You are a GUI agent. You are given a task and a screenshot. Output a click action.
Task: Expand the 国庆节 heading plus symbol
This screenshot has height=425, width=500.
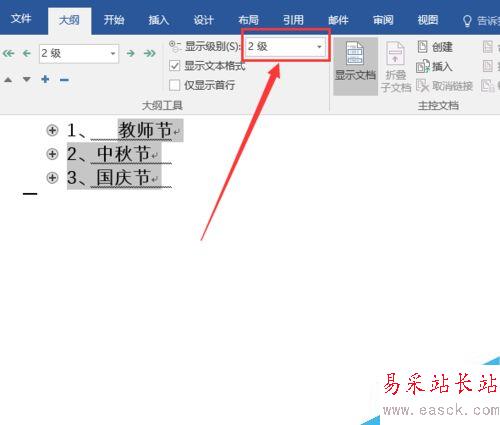pyautogui.click(x=52, y=178)
